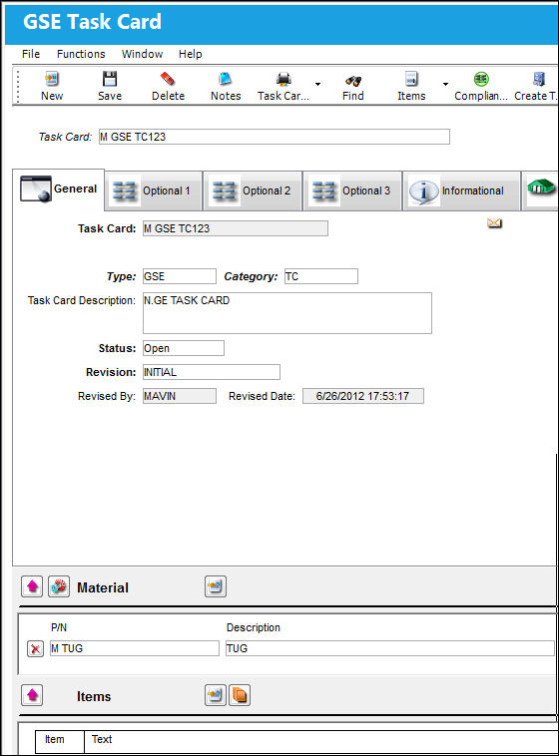Collapse Items section with pink arrow

32,695
